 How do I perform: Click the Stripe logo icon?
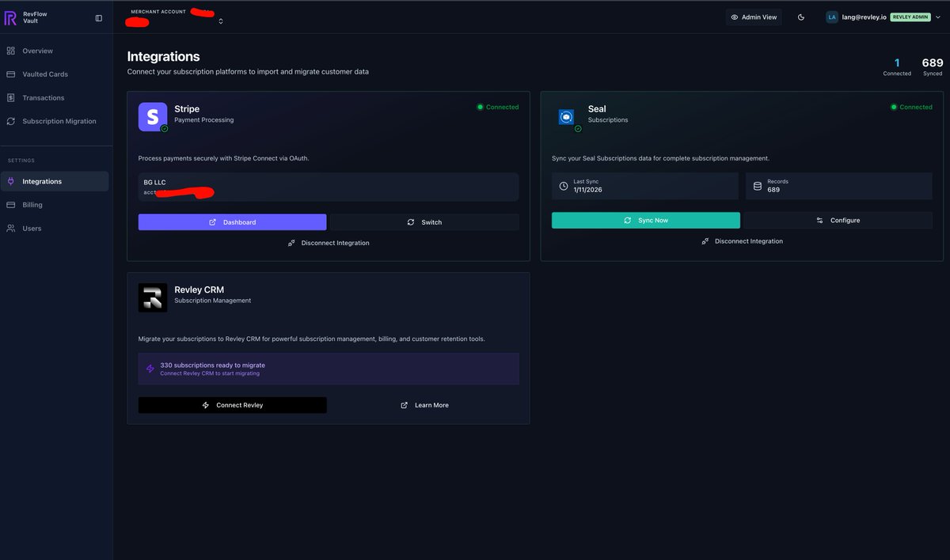point(153,117)
